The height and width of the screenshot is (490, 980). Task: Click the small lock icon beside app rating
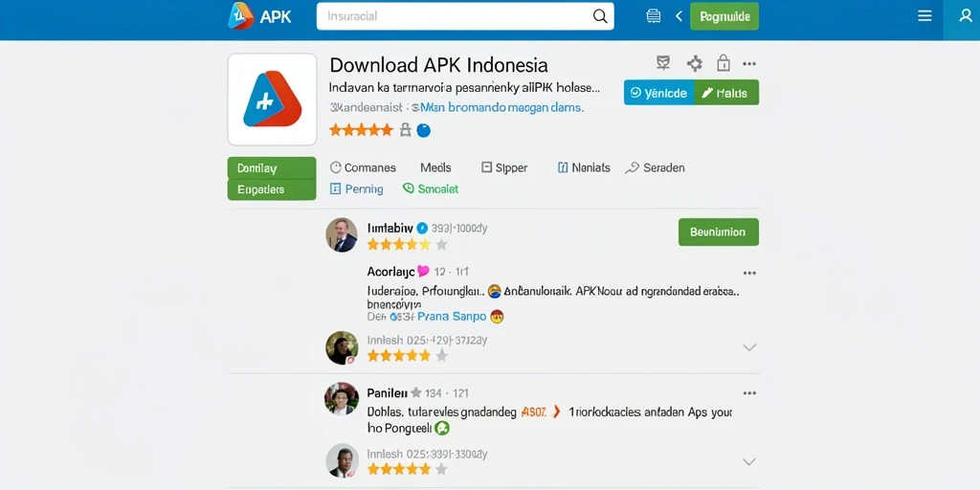(x=405, y=130)
